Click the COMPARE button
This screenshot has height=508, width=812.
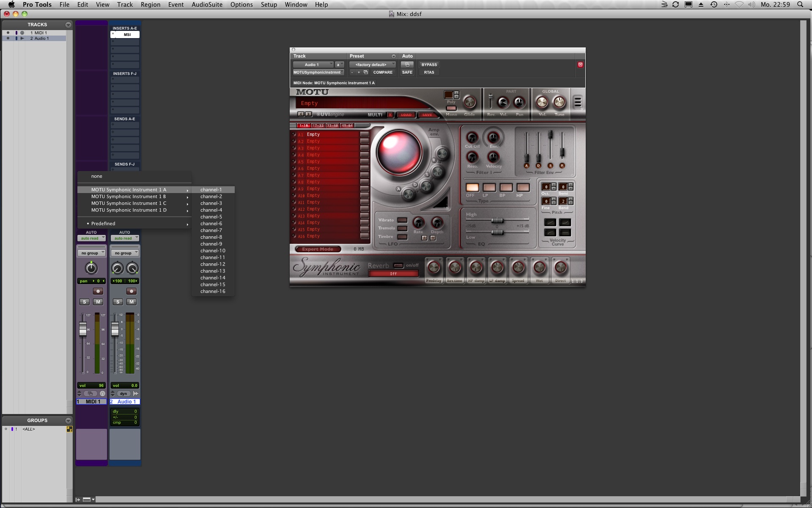(383, 72)
